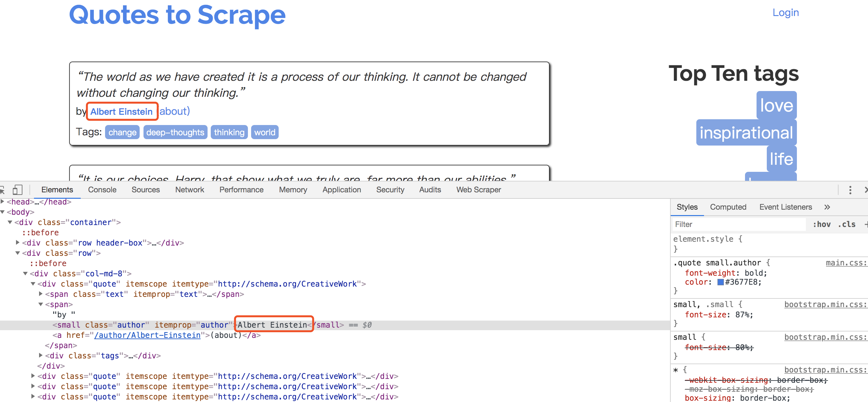Open DevTools three-dot customize menu
Image resolution: width=868 pixels, height=402 pixels.
[850, 190]
